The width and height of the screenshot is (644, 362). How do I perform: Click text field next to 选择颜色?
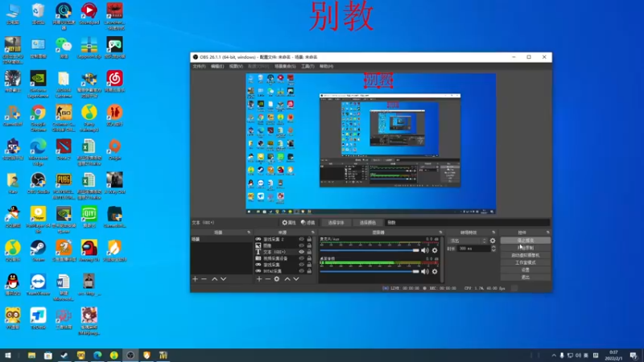(x=467, y=223)
